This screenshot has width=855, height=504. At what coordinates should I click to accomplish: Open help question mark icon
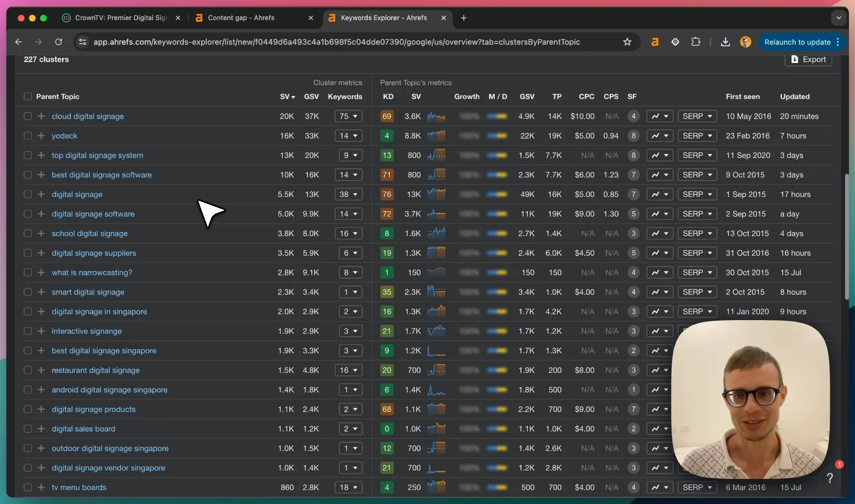point(830,478)
